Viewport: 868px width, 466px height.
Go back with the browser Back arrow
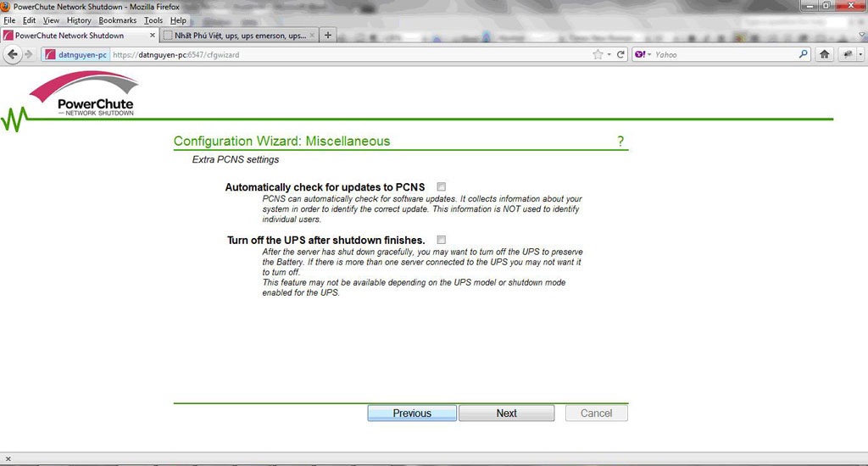pyautogui.click(x=13, y=54)
